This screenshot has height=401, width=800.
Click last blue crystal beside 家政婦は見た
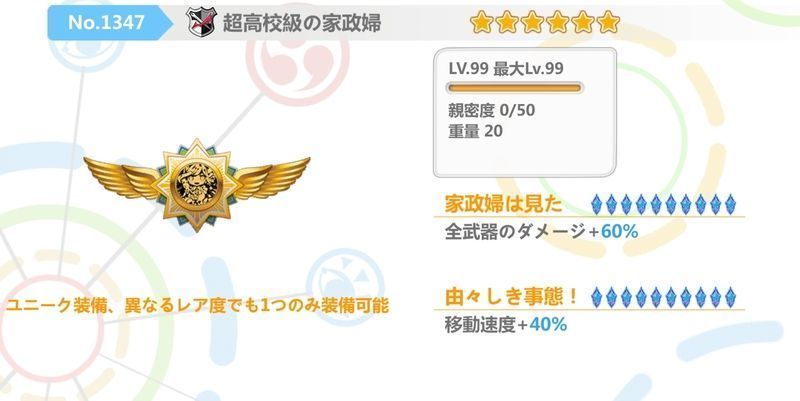click(x=730, y=204)
